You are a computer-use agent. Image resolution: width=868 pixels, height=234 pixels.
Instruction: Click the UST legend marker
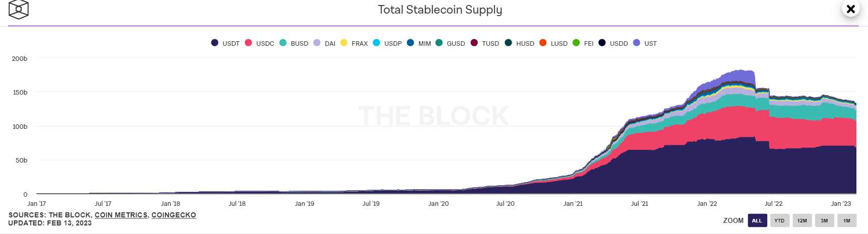tap(636, 43)
